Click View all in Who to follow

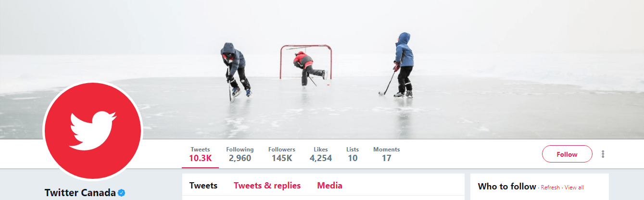(x=574, y=187)
